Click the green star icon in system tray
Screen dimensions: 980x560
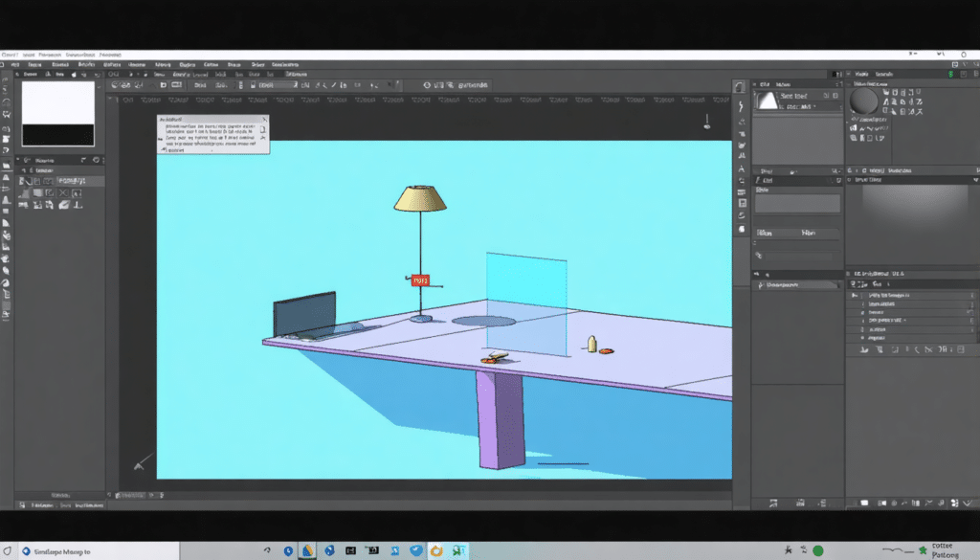(x=923, y=550)
